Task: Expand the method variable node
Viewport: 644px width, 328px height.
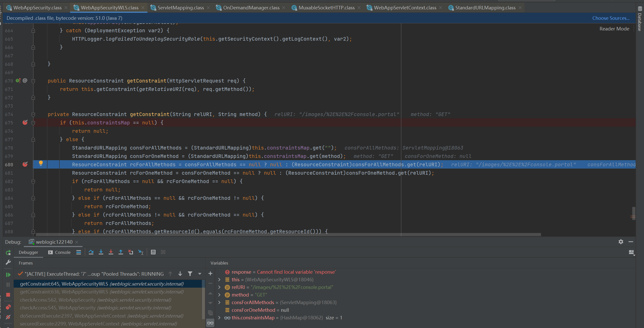Action: point(219,295)
